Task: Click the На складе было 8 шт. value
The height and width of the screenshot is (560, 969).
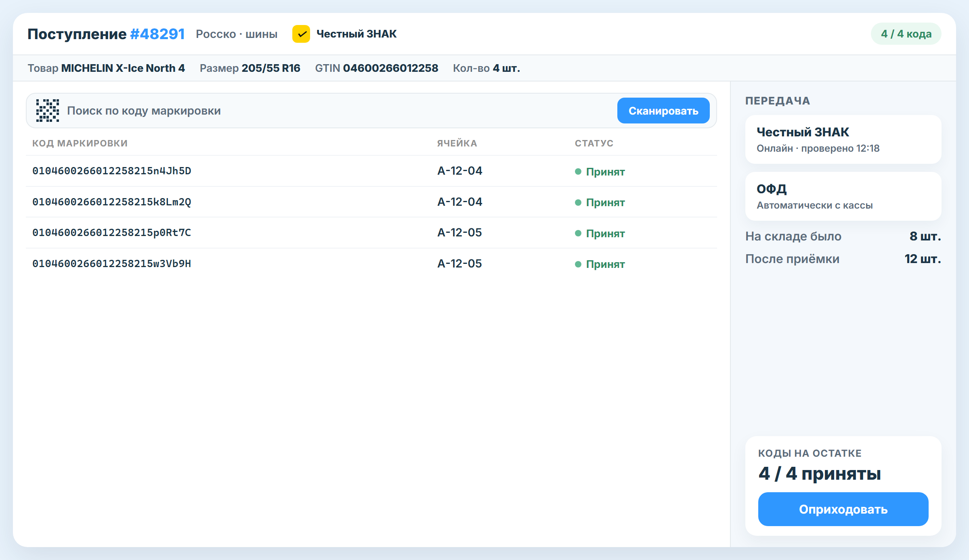Action: click(x=925, y=236)
